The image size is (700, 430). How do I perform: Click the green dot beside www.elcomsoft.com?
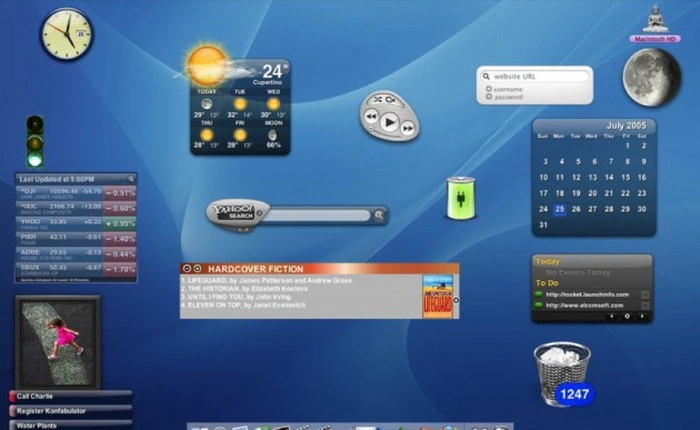(538, 305)
